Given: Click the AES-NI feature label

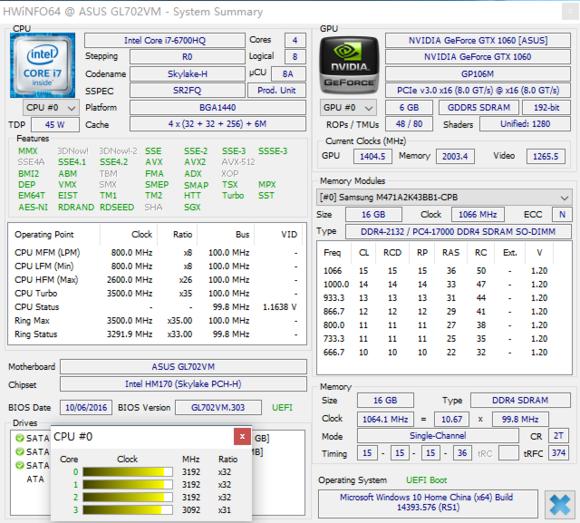Looking at the screenshot, I should [33, 207].
